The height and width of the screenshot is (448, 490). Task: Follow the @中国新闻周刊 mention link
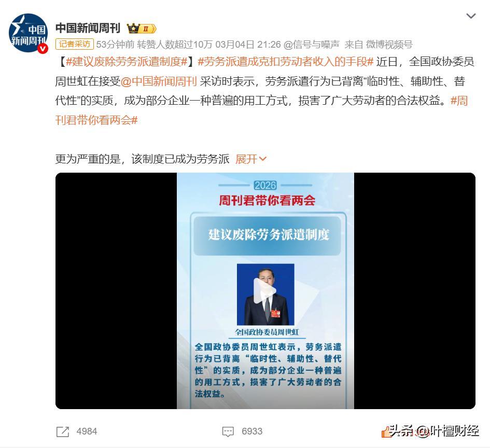click(x=159, y=81)
